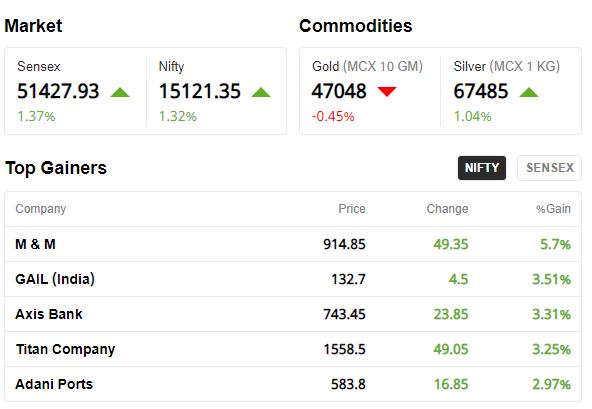Open the GAIL (India) company link
The image size is (592, 409).
click(x=55, y=279)
